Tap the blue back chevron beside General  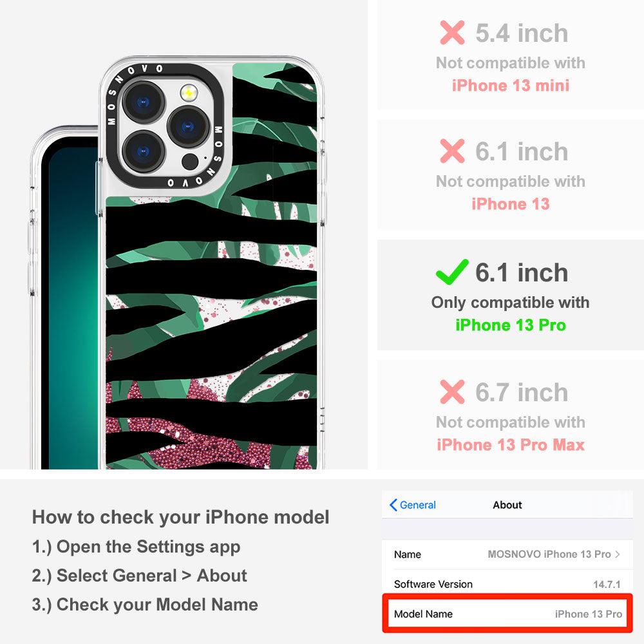point(393,505)
